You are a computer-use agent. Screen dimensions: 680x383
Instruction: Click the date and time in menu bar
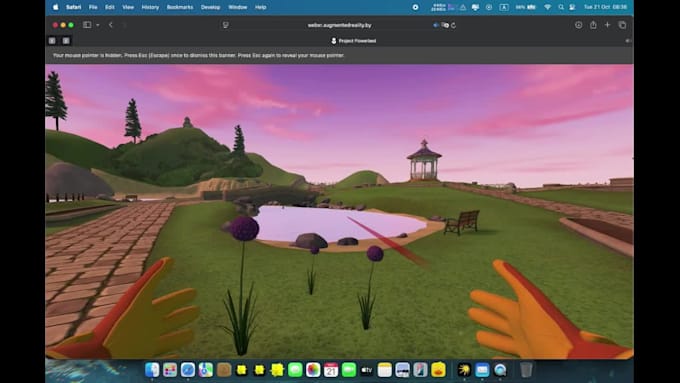pos(605,7)
